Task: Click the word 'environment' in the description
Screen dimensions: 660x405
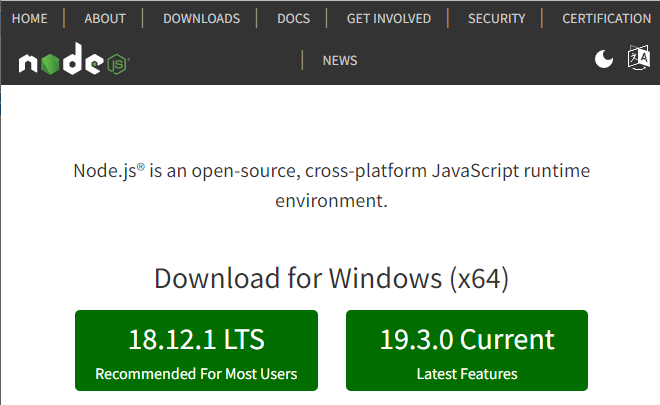Action: tap(330, 201)
